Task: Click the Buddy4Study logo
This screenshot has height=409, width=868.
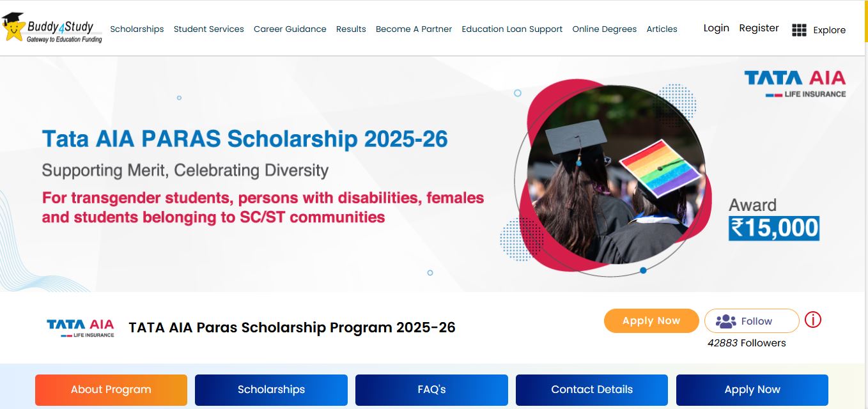Action: click(52, 28)
